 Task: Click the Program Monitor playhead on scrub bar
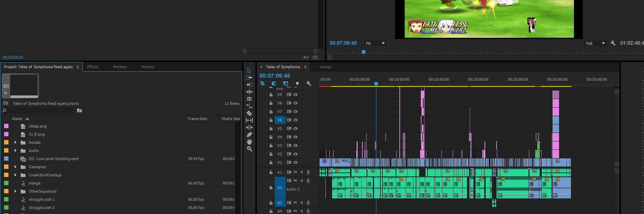[x=363, y=52]
